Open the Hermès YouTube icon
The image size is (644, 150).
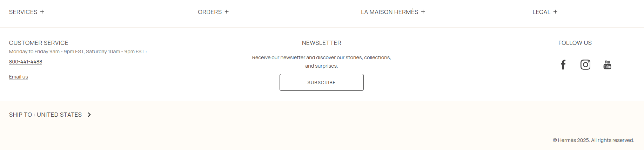click(x=607, y=65)
